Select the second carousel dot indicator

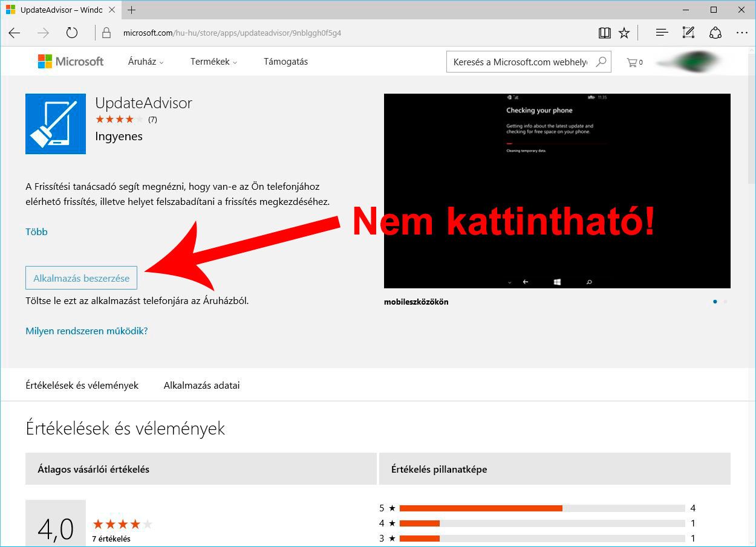tap(725, 302)
